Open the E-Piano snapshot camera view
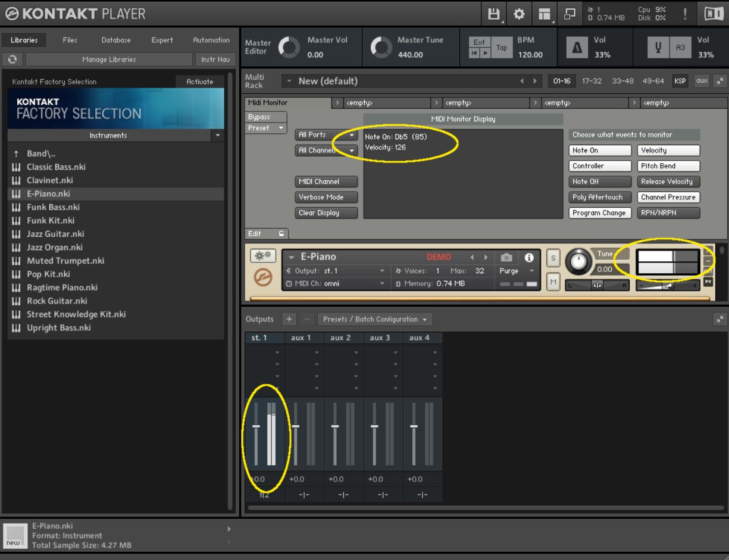The image size is (729, 560). click(506, 258)
